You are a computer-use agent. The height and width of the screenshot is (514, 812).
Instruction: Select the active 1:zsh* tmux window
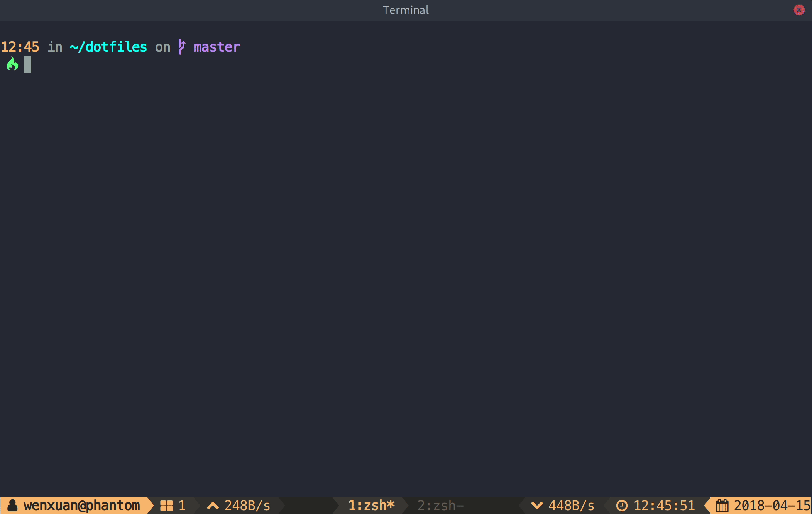click(371, 505)
